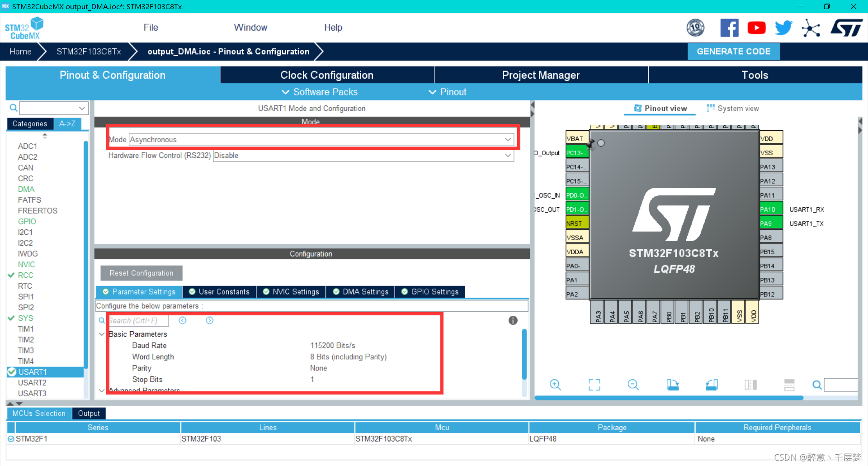Open the Window menu
Viewport: 868px width, 466px height.
point(250,28)
